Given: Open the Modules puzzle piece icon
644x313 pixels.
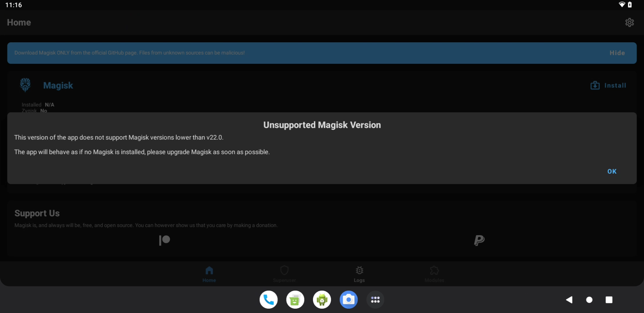Looking at the screenshot, I should tap(434, 270).
